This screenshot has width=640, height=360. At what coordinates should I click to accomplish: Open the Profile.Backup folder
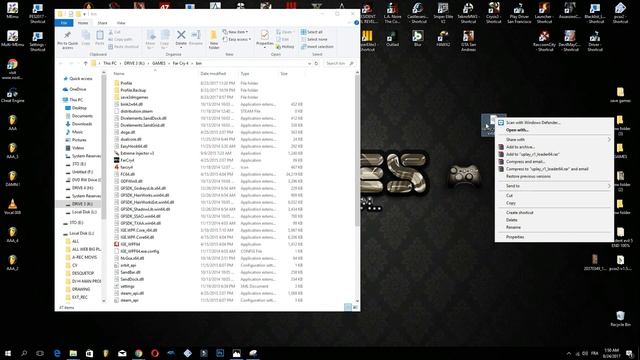pos(133,90)
